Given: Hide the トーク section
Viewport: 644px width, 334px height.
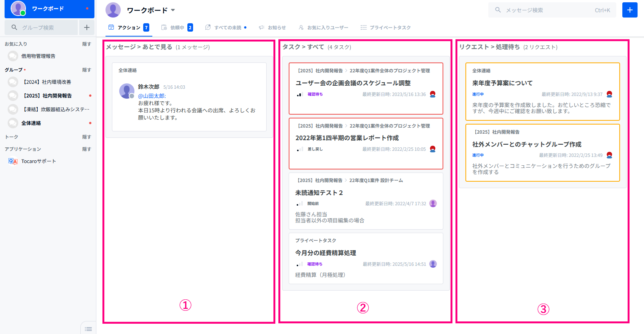Looking at the screenshot, I should (86, 137).
